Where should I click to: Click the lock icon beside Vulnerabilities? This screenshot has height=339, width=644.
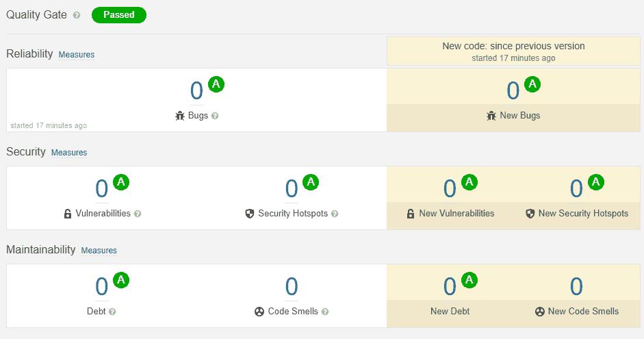[x=68, y=214]
